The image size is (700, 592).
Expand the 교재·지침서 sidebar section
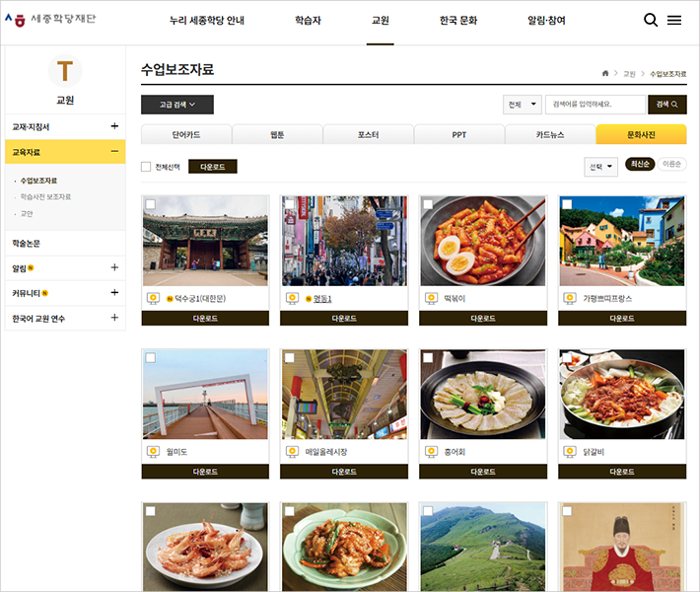point(114,126)
